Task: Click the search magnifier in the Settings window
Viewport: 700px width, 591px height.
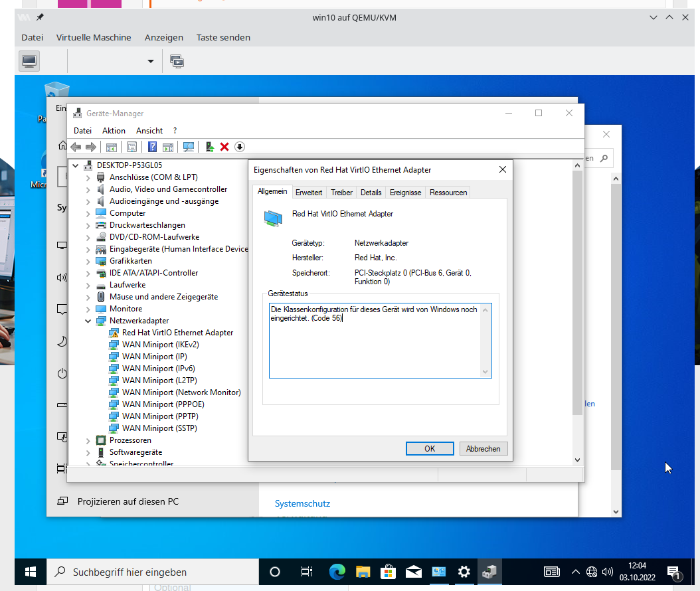Action: point(604,158)
